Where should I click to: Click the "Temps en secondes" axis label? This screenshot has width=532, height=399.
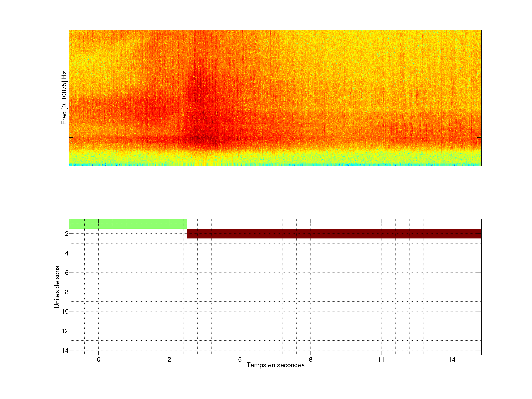coord(275,365)
